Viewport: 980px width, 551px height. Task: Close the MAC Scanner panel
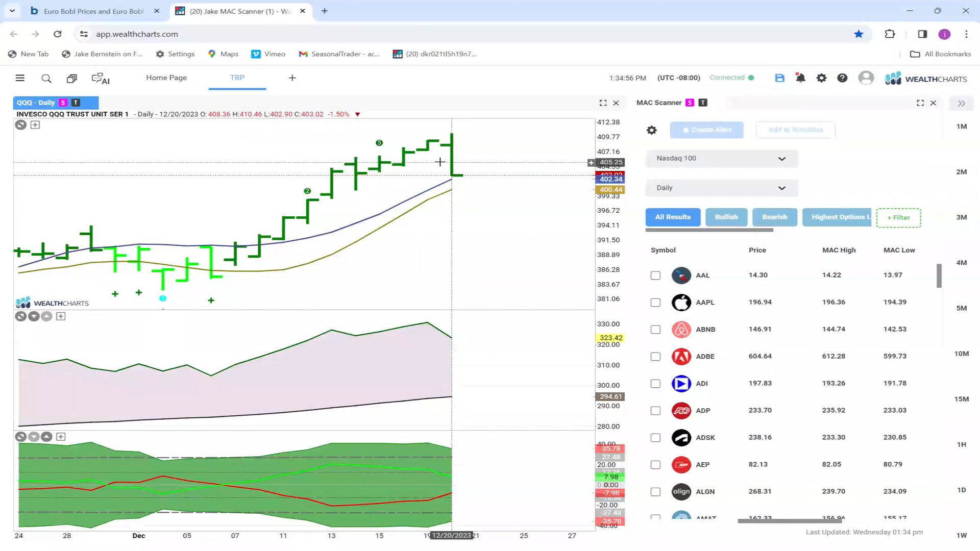coord(933,103)
